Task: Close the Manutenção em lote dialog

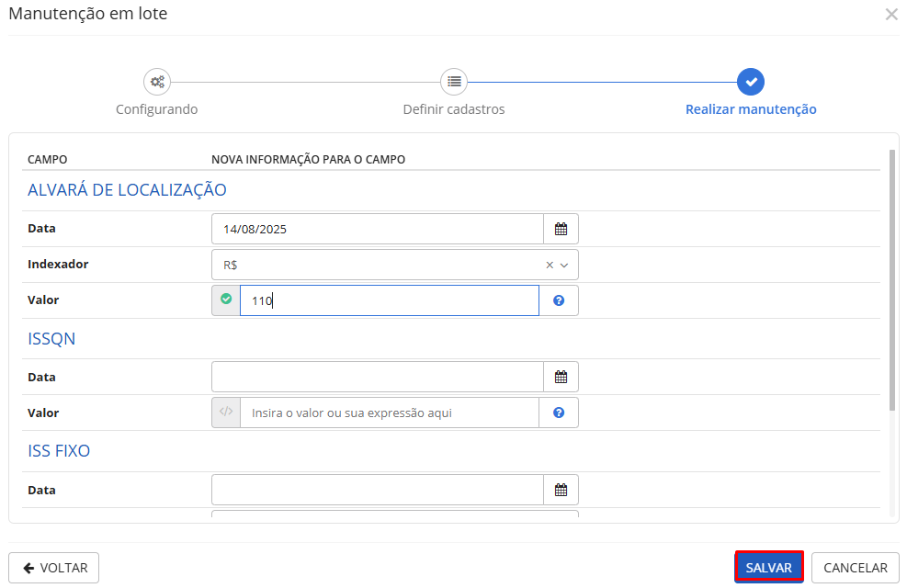Action: click(890, 15)
